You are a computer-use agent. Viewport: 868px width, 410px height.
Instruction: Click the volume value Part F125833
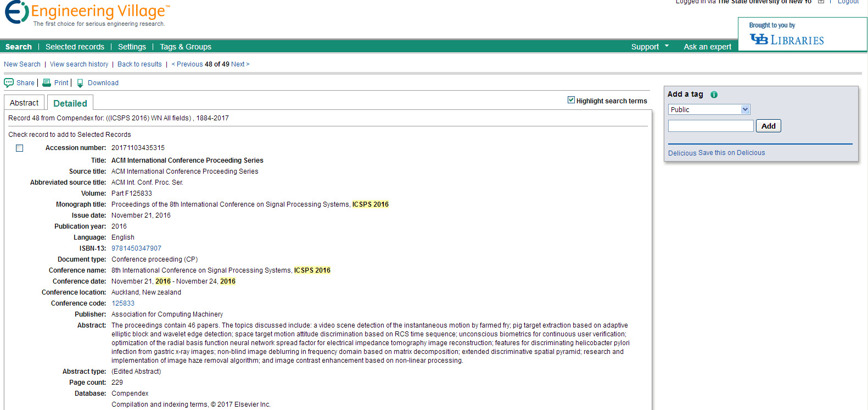tap(132, 193)
